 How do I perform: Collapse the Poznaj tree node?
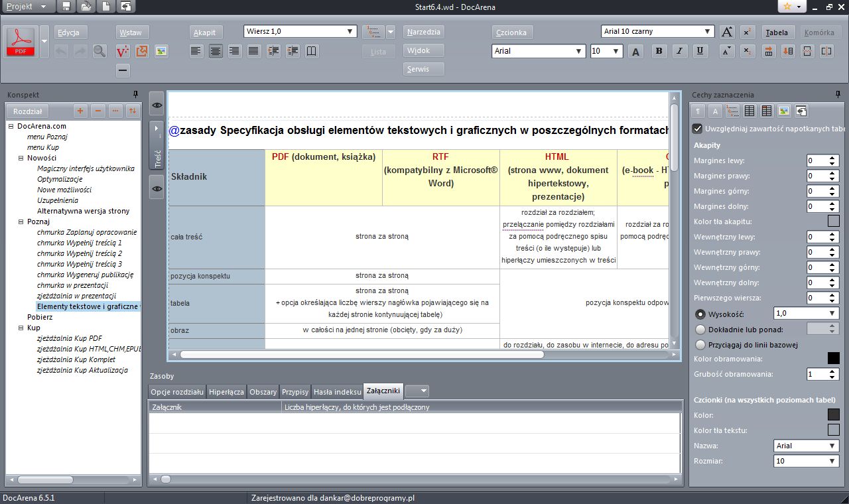[21, 221]
